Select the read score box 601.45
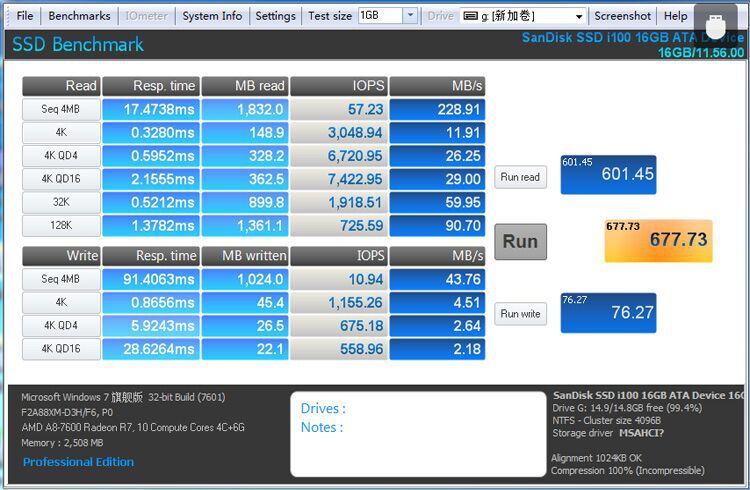Screen dimensions: 750x490 pyautogui.click(x=608, y=175)
